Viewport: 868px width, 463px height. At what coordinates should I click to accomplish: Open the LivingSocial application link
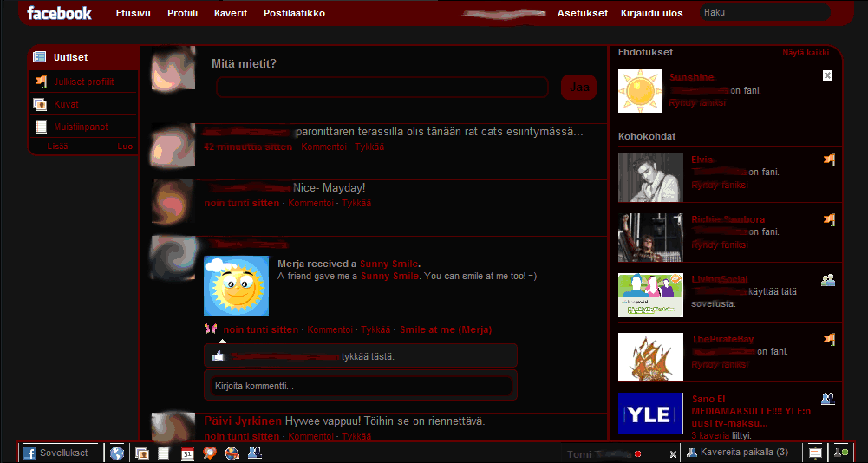pyautogui.click(x=720, y=279)
